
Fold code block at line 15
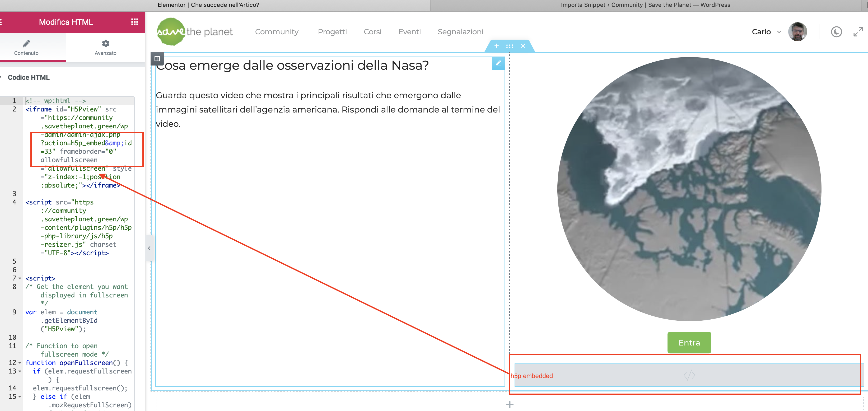[20, 396]
